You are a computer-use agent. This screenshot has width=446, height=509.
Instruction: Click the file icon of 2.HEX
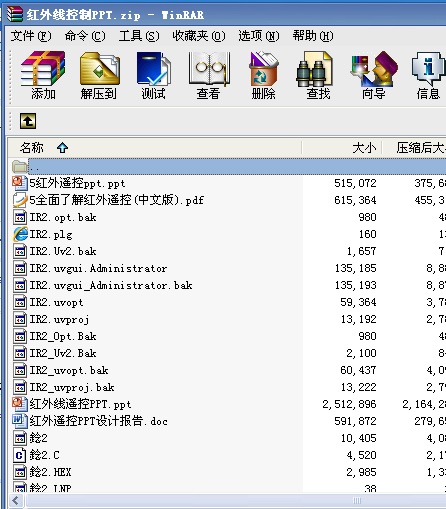pyautogui.click(x=20, y=472)
